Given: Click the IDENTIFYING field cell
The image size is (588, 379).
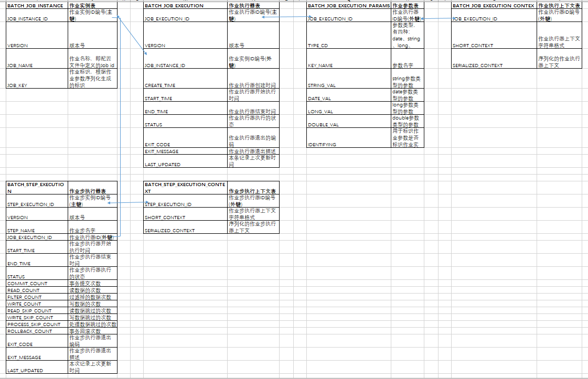Looking at the screenshot, I should [x=320, y=145].
